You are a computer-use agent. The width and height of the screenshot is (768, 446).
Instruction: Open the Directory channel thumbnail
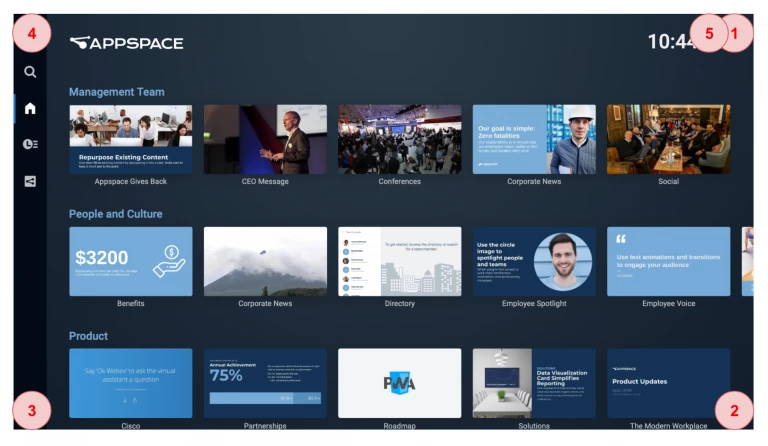(x=400, y=261)
